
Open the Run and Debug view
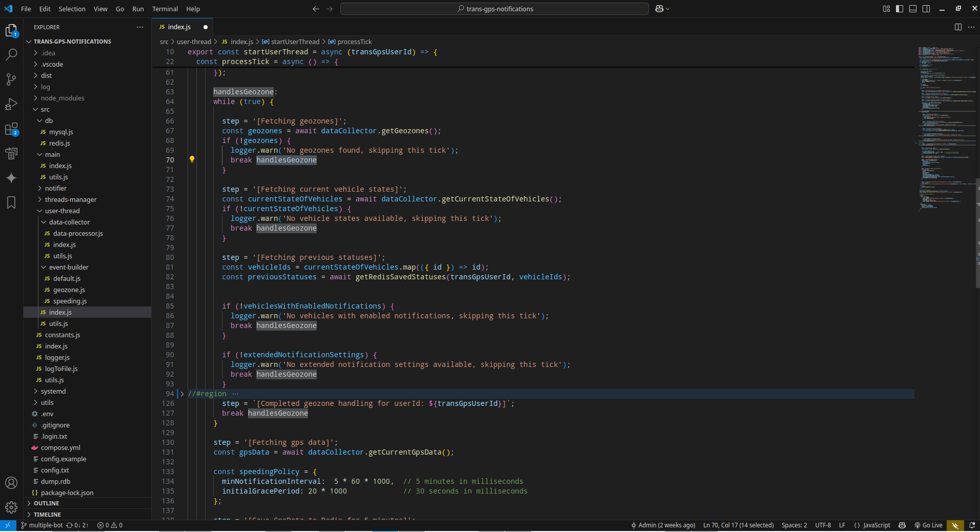(x=11, y=104)
